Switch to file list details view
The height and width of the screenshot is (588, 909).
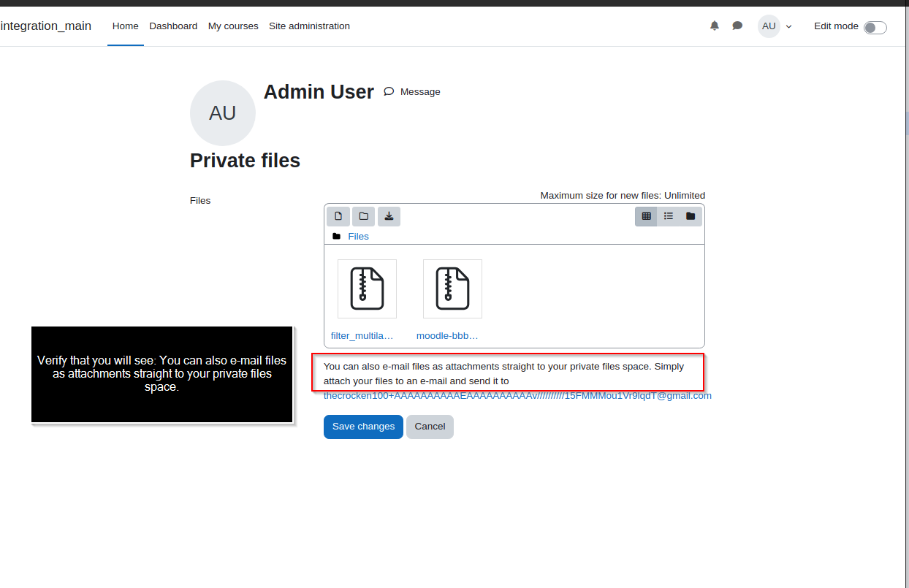coord(669,216)
